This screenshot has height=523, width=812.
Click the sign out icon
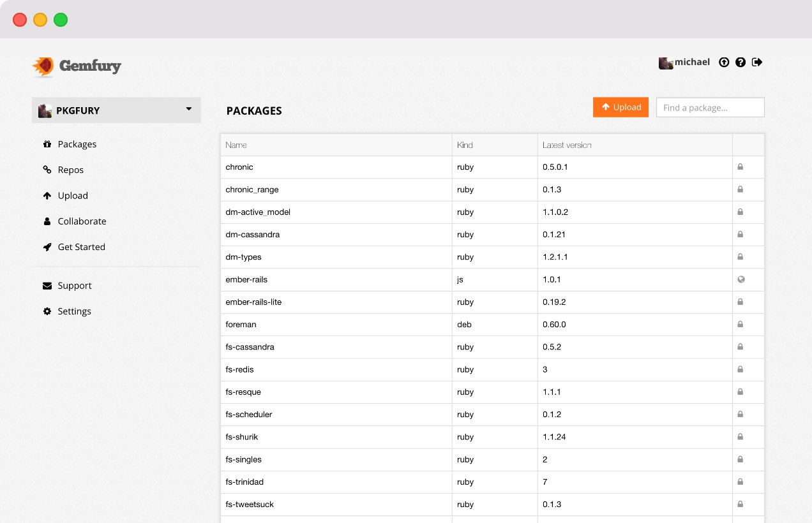[x=757, y=62]
